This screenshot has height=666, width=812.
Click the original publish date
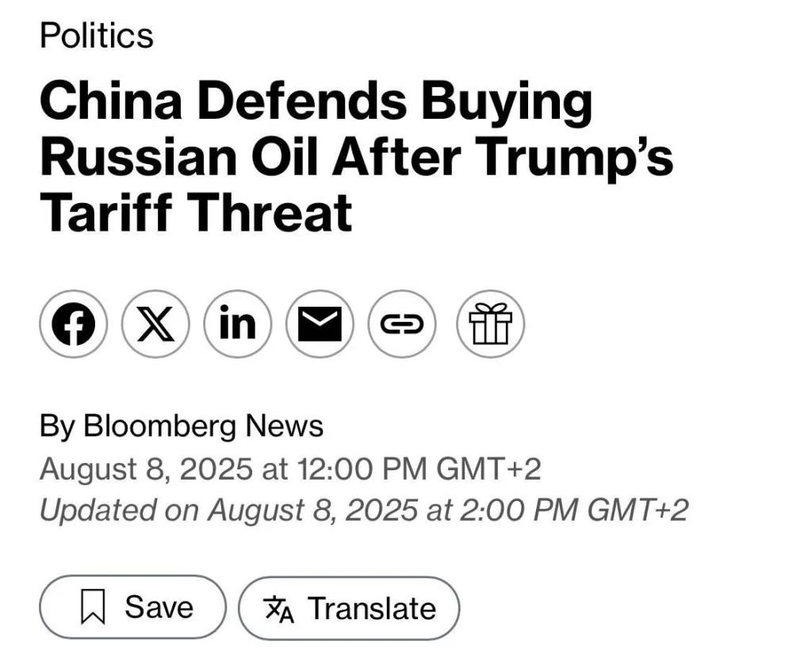290,469
